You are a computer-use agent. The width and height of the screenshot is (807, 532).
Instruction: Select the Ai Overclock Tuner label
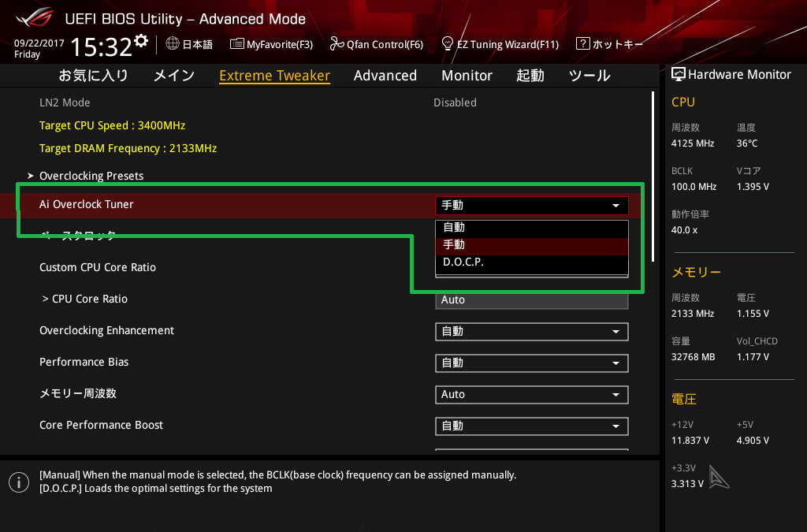(87, 204)
